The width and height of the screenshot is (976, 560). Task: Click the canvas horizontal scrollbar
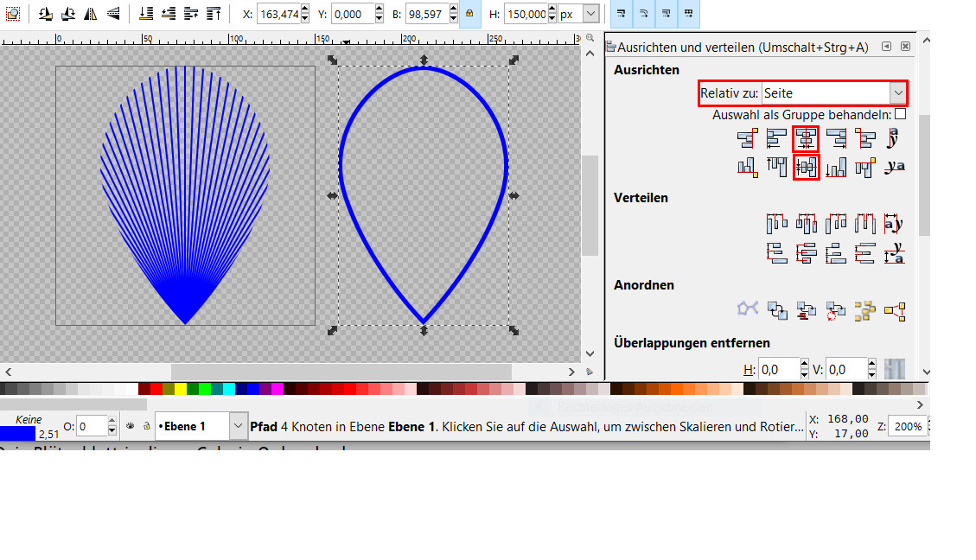pos(341,372)
